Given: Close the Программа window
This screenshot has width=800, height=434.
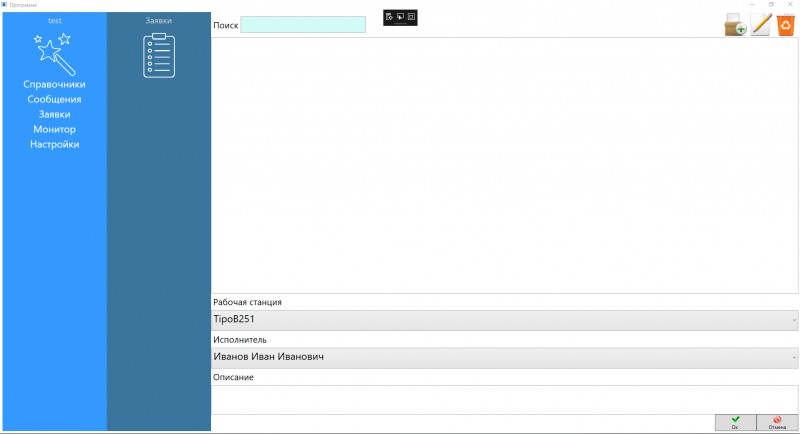Looking at the screenshot, I should point(790,5).
